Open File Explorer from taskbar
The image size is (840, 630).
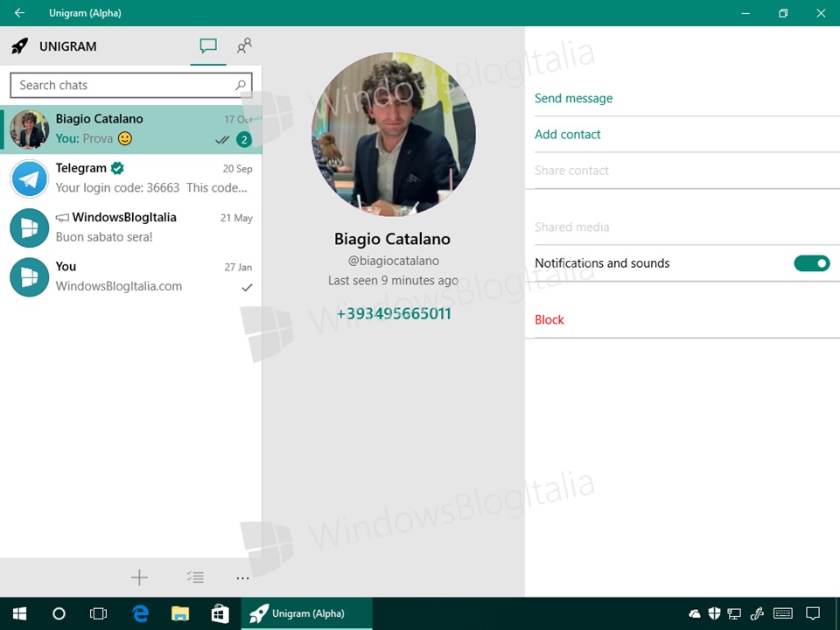[x=180, y=613]
